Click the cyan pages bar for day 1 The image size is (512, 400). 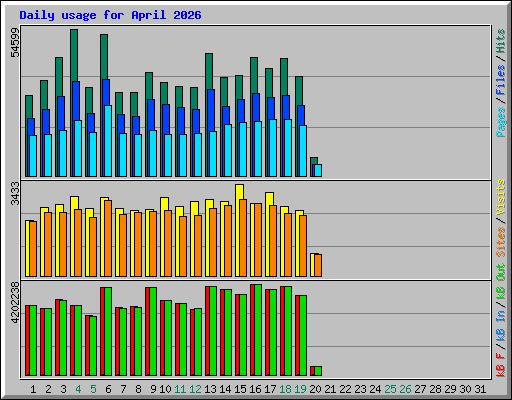(33, 156)
